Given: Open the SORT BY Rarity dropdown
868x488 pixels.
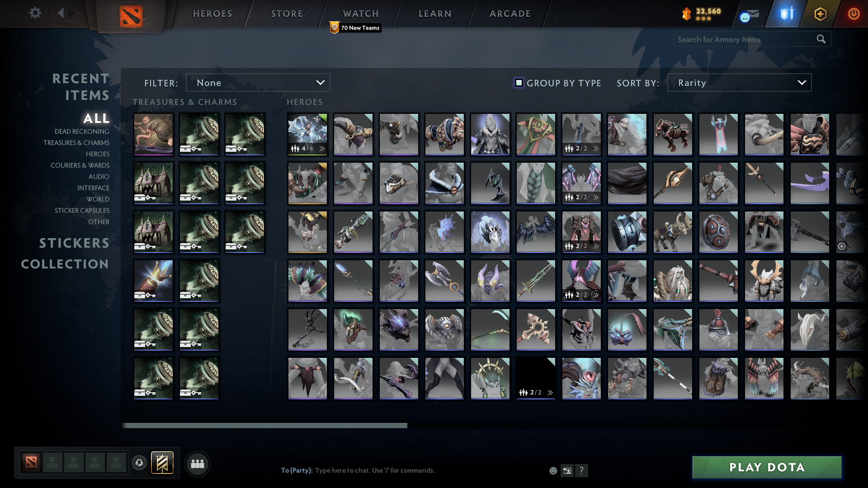Looking at the screenshot, I should (x=739, y=83).
